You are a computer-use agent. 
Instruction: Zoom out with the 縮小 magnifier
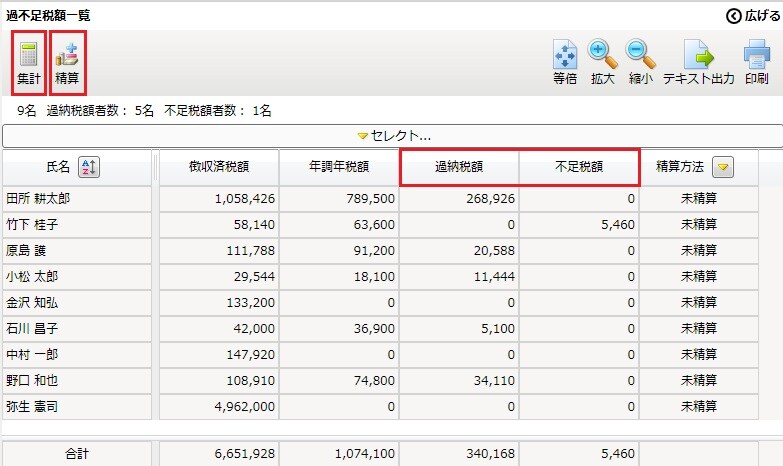pyautogui.click(x=640, y=61)
